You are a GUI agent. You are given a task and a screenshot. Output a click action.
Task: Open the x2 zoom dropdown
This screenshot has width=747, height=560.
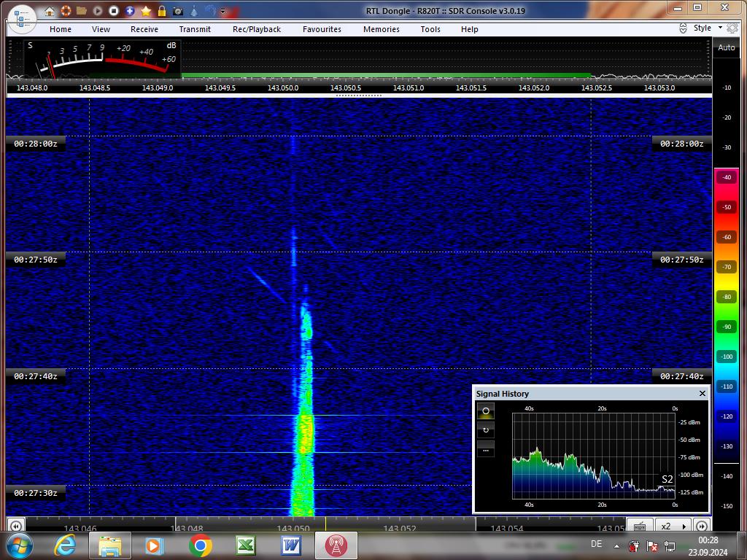(x=673, y=526)
